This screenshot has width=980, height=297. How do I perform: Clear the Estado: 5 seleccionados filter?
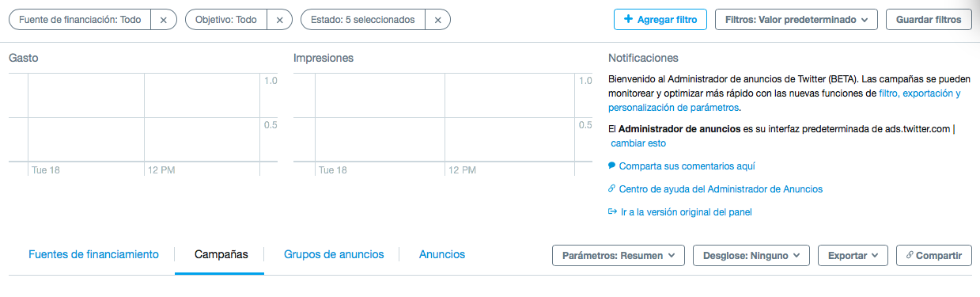[437, 20]
